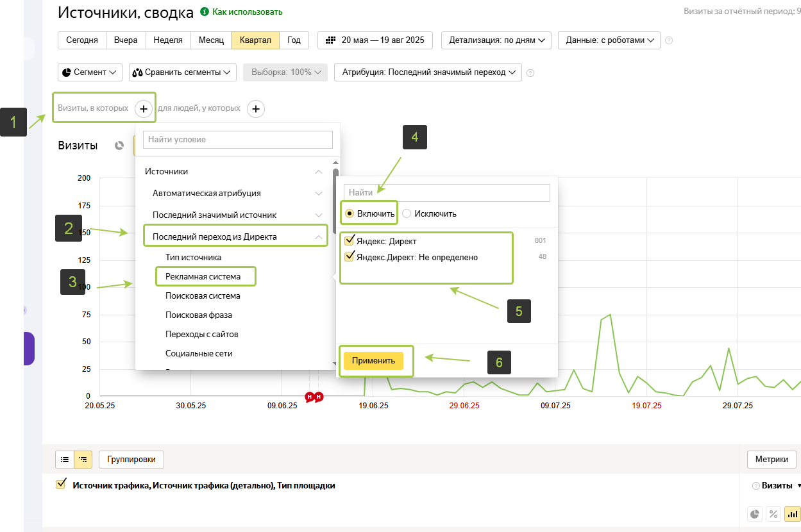Viewport: 801px width, 532px height.
Task: Switch the table to flat list view icon
Action: tap(65, 460)
